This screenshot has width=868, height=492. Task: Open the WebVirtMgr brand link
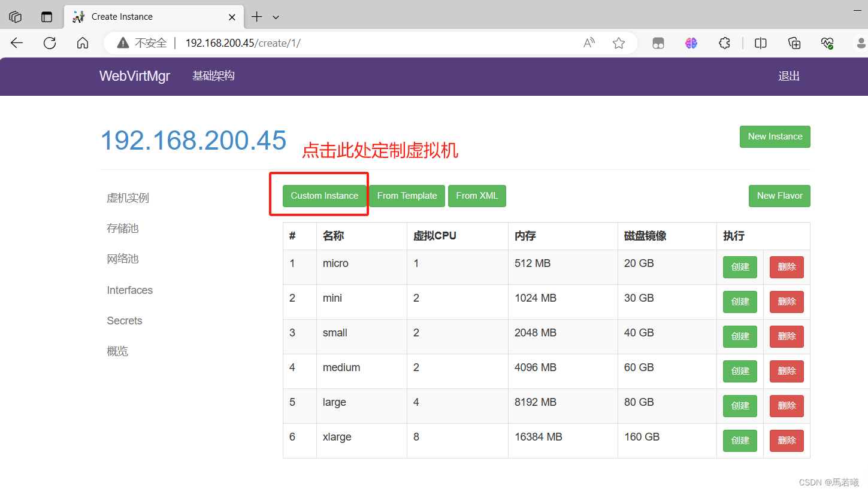tap(135, 76)
